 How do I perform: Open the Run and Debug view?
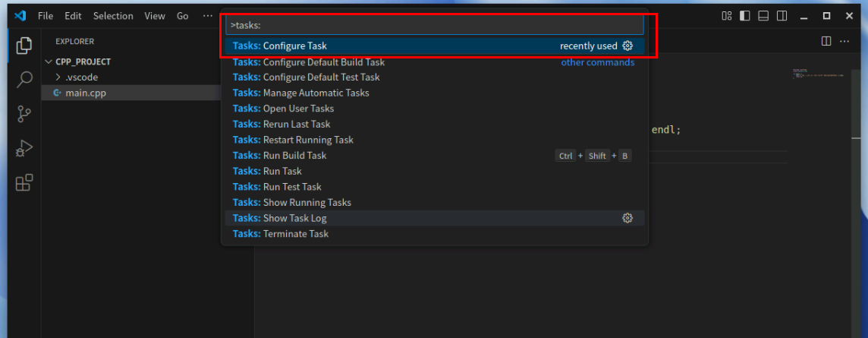pyautogui.click(x=24, y=148)
